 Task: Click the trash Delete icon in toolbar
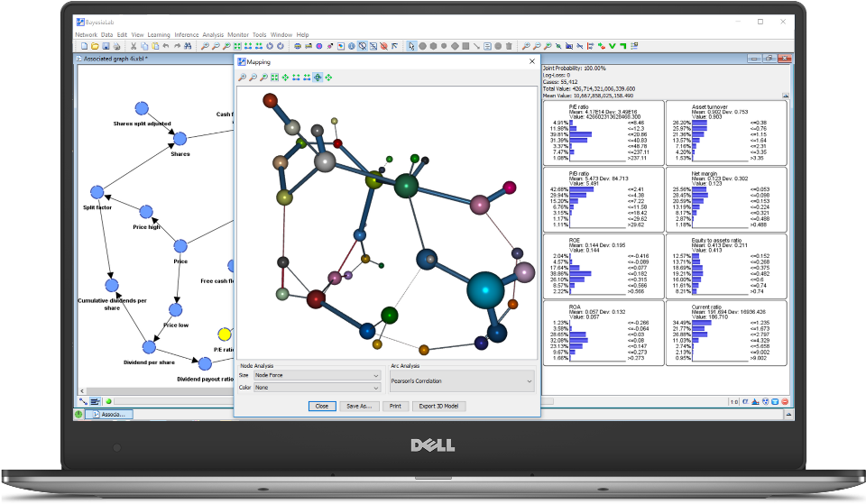509,46
